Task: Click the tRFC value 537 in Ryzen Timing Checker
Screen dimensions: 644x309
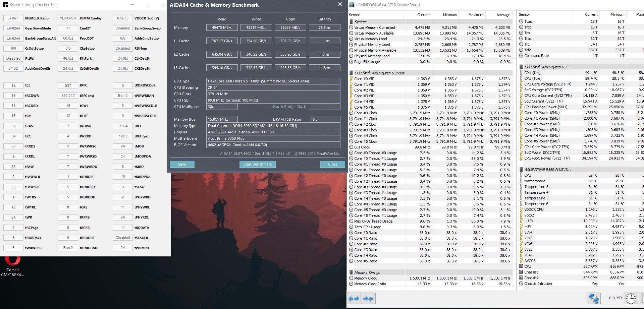Action: tap(68, 85)
